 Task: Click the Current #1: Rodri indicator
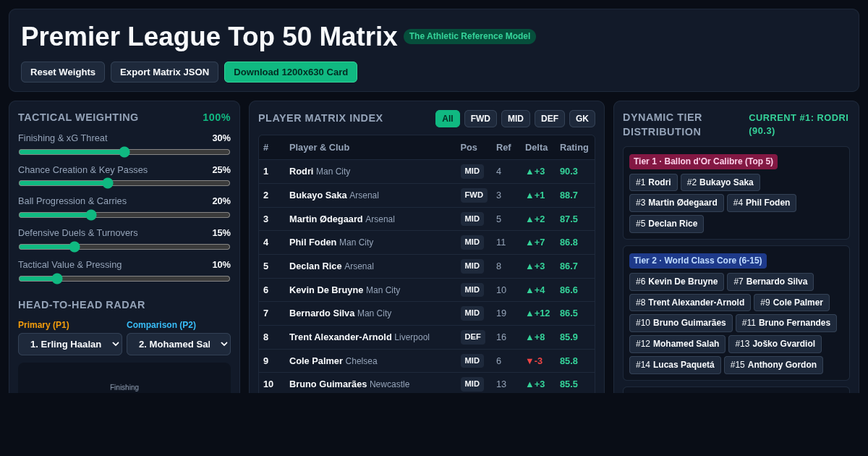pyautogui.click(x=799, y=124)
